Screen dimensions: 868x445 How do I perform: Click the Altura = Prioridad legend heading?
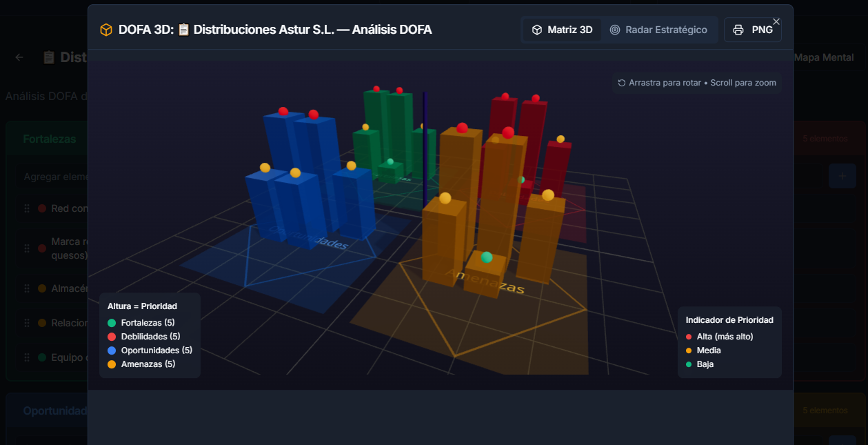pos(142,306)
